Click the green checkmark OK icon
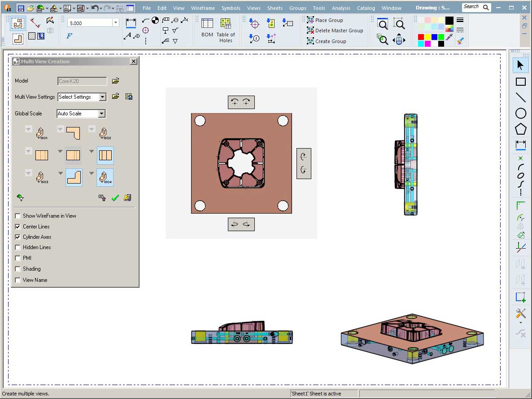 pos(115,197)
